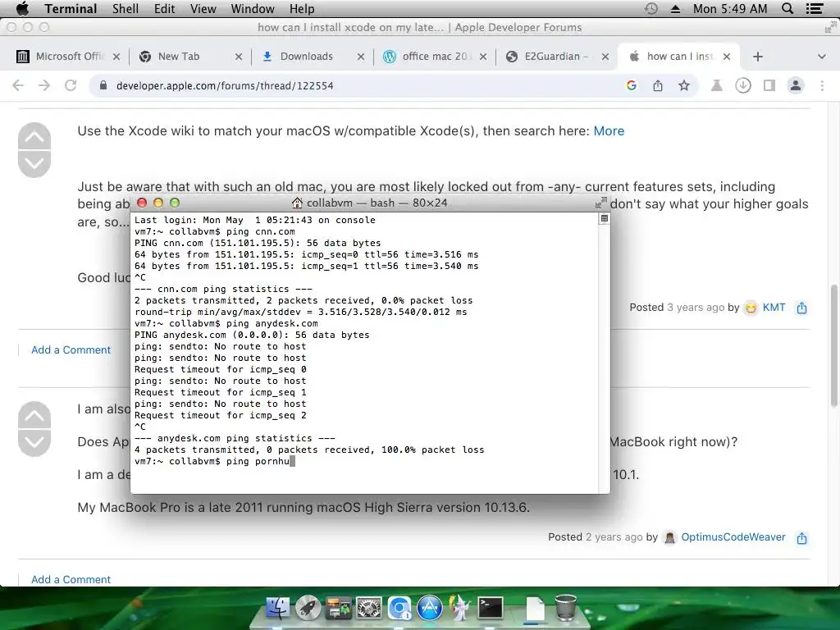This screenshot has height=630, width=840.
Task: Close the Downloads tab
Action: [361, 57]
